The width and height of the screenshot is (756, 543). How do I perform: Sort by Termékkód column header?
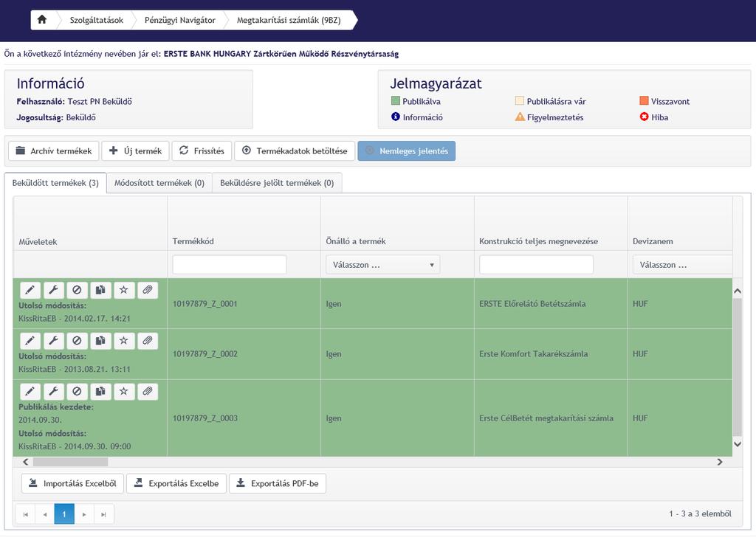193,241
